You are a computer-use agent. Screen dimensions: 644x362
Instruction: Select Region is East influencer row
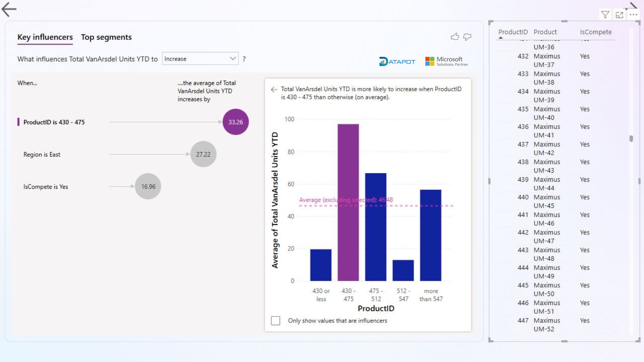42,155
